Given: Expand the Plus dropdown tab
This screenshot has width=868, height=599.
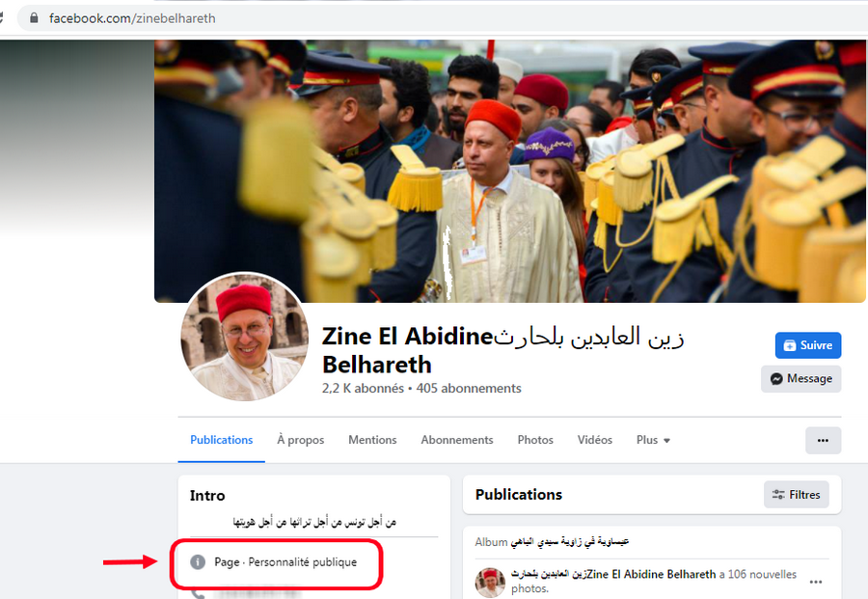Looking at the screenshot, I should pyautogui.click(x=653, y=440).
